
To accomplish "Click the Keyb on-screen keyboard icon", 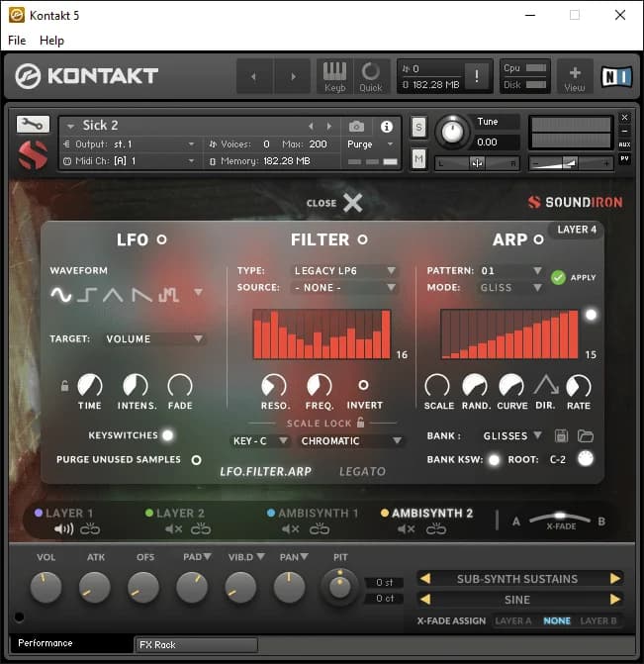I will [335, 75].
